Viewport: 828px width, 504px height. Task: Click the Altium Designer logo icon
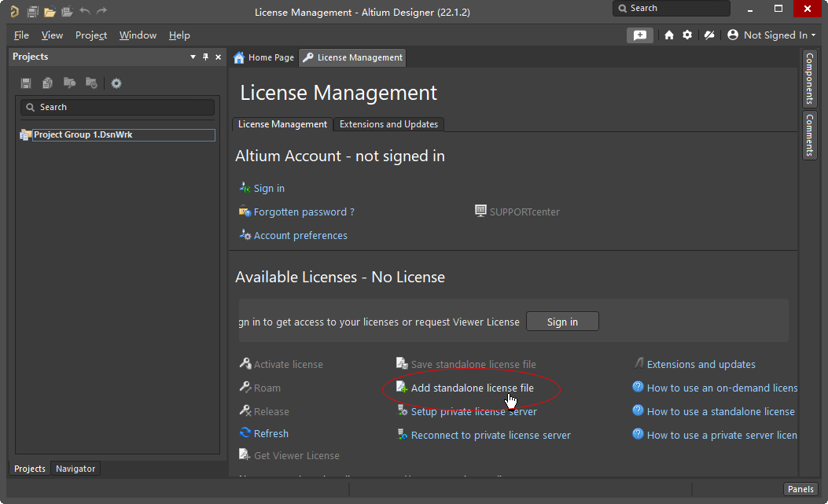coord(15,11)
